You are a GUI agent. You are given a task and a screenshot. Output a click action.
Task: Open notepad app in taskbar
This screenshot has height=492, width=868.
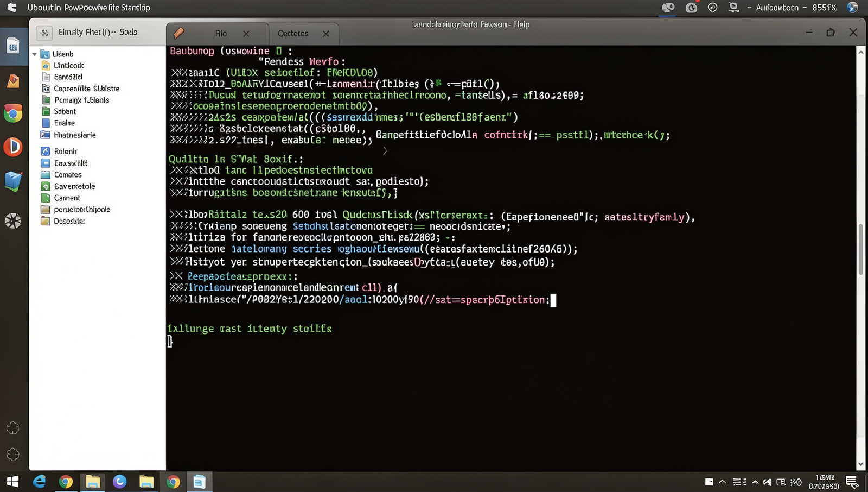point(200,482)
